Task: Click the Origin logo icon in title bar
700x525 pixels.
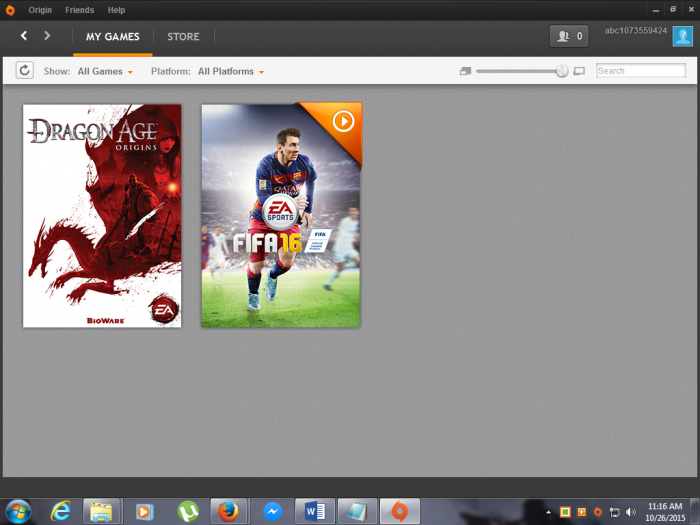Action: [10, 10]
